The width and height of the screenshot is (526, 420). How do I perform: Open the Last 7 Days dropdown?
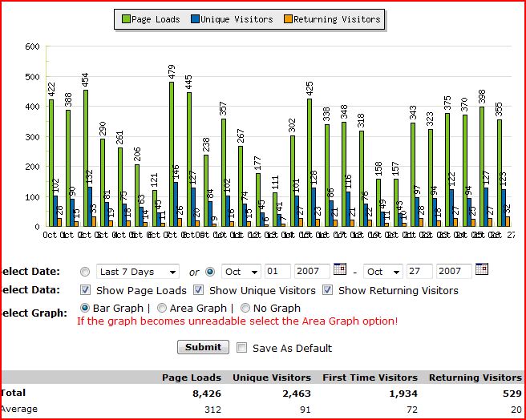click(x=138, y=272)
